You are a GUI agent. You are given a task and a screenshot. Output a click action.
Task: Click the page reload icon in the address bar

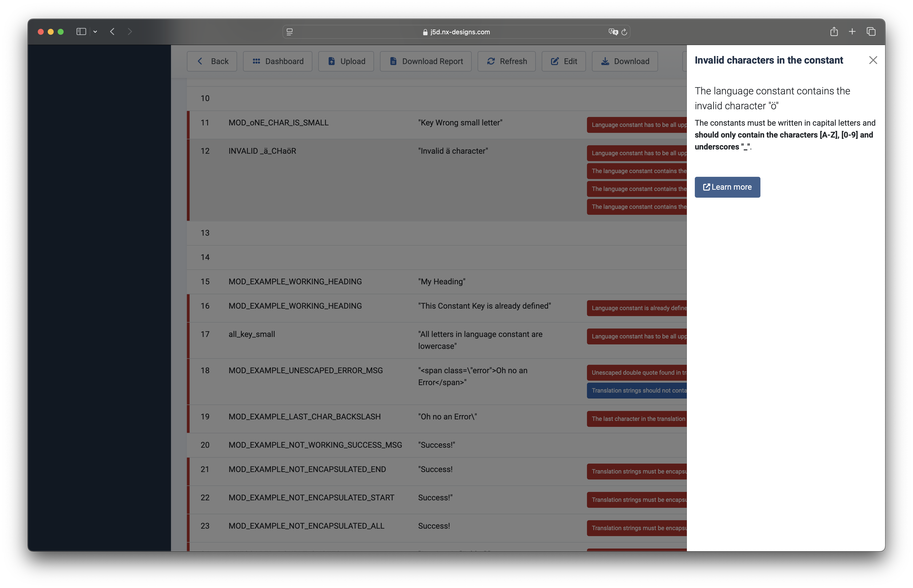point(624,32)
